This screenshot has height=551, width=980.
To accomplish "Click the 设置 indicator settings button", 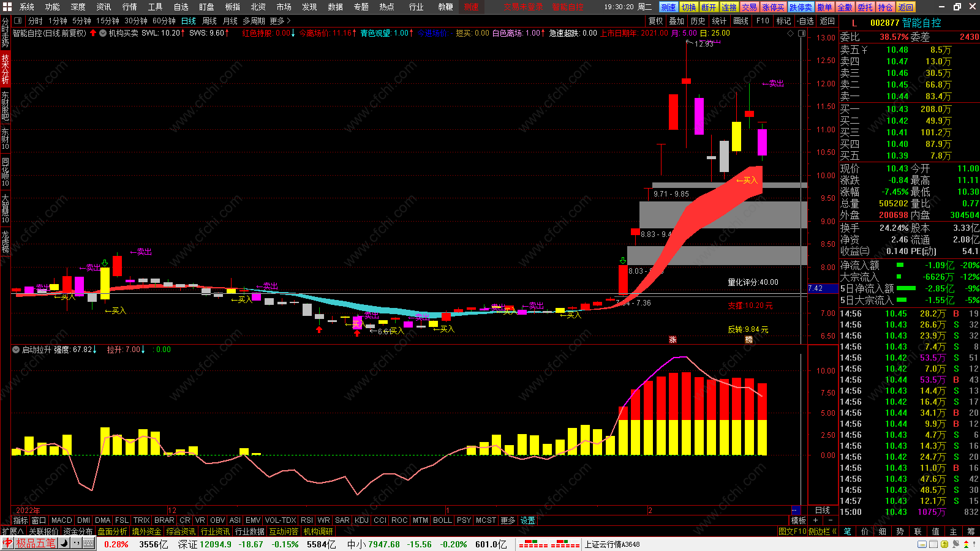I will tap(527, 520).
